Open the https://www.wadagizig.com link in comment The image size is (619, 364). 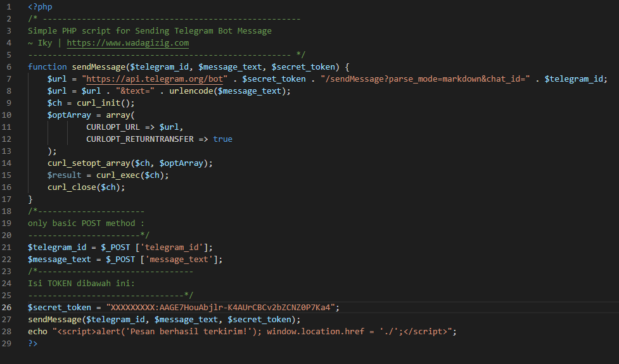click(127, 43)
